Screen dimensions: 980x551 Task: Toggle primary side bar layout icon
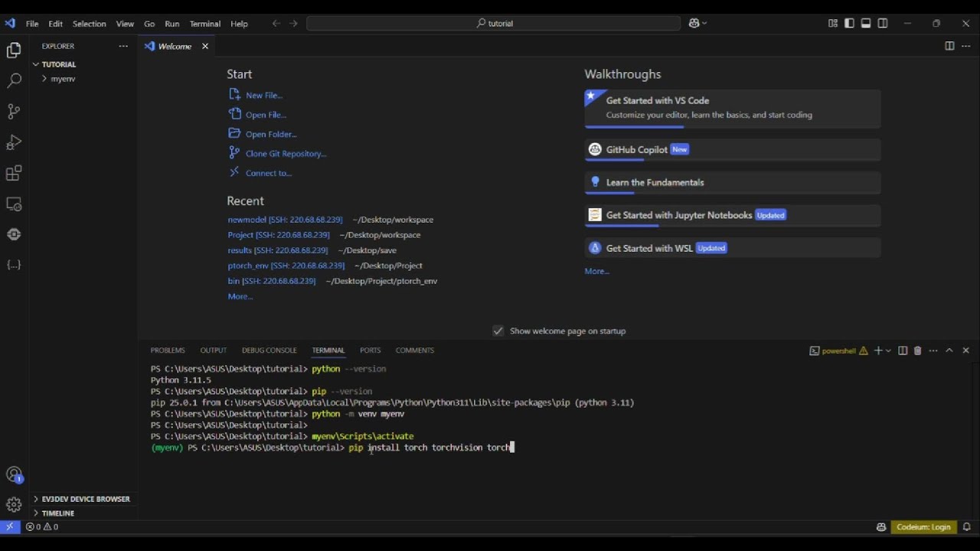[x=849, y=23]
